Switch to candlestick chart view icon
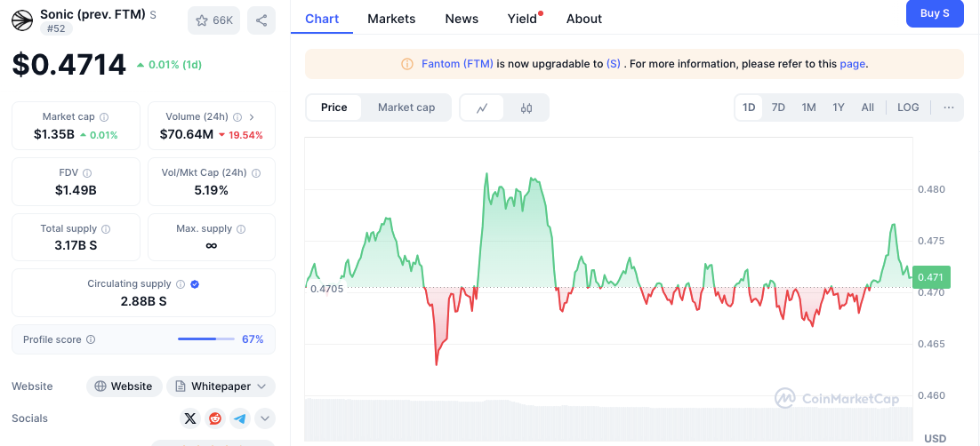 pos(526,108)
